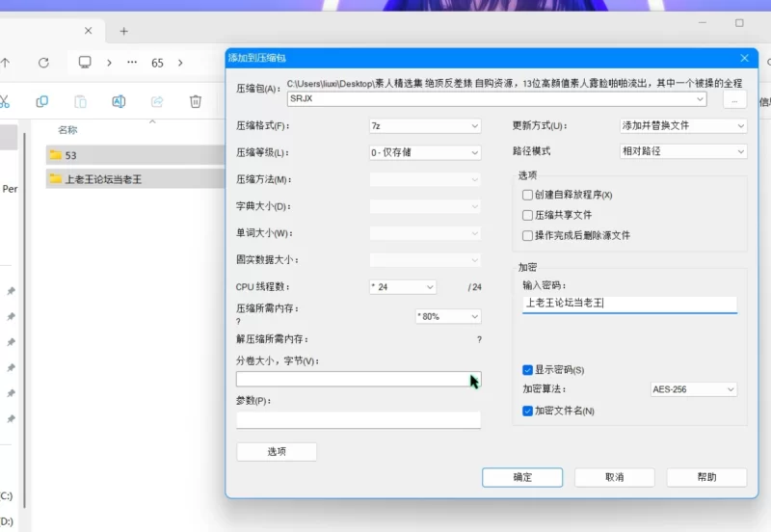Click the disabled 字典大小 dropdown
Viewport: 771px width, 532px height.
(x=425, y=206)
